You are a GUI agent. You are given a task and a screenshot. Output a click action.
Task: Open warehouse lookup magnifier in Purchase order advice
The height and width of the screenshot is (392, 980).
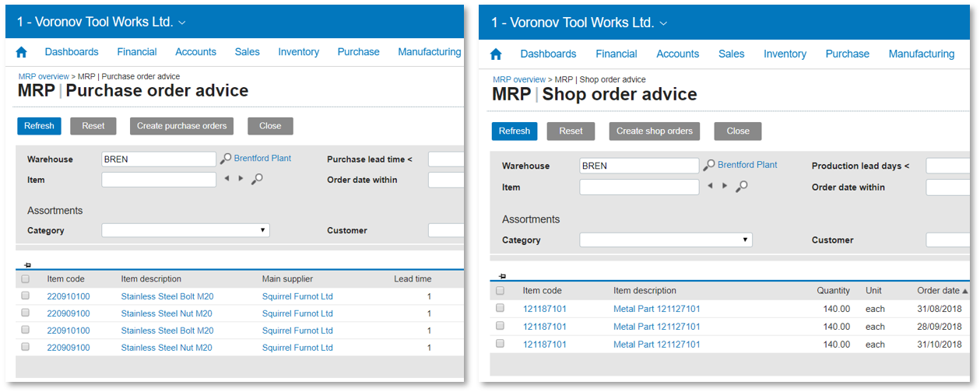coord(226,159)
